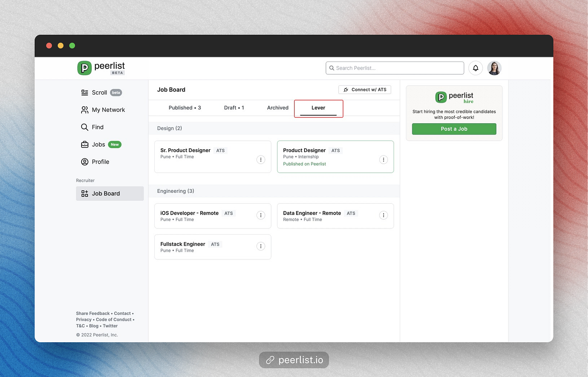Screen dimensions: 588x377
Task: Open the Data Engineer - Remote job title
Action: (312, 213)
